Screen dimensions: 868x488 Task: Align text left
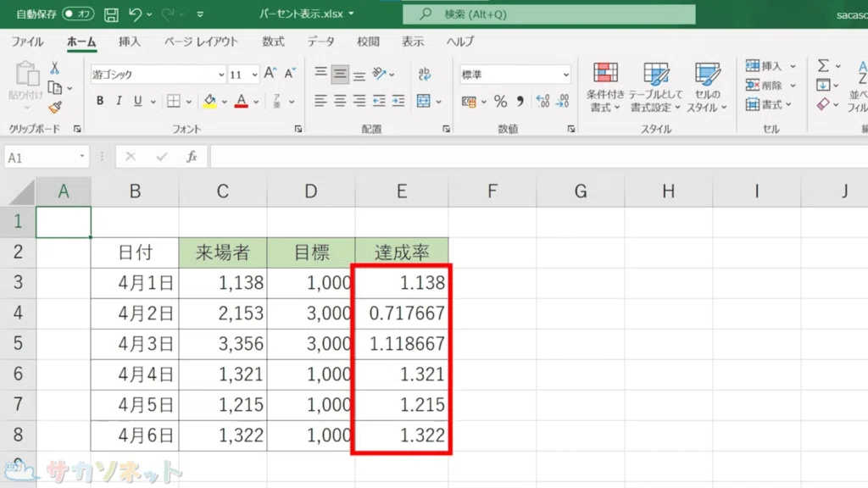coord(320,101)
